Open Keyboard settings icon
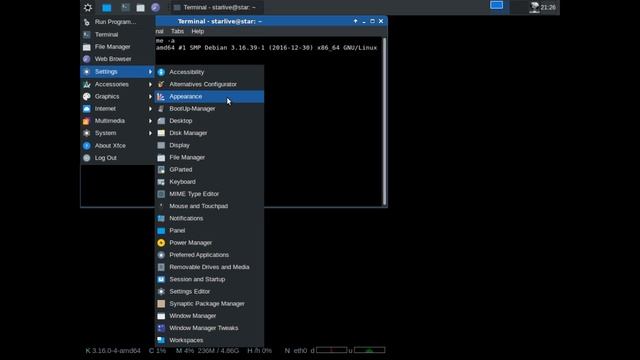The image size is (640, 360). tap(161, 182)
